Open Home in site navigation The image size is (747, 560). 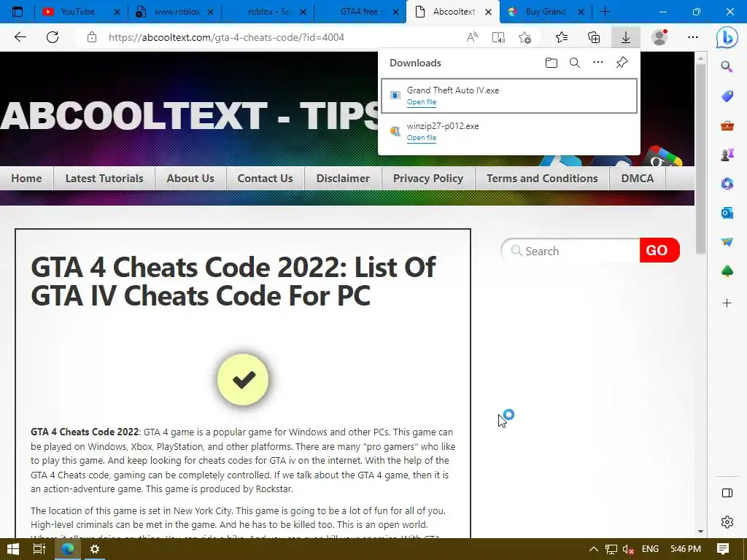(27, 179)
